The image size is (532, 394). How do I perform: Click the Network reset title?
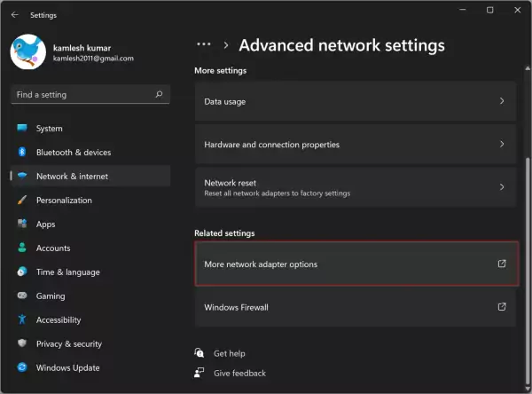click(x=230, y=183)
